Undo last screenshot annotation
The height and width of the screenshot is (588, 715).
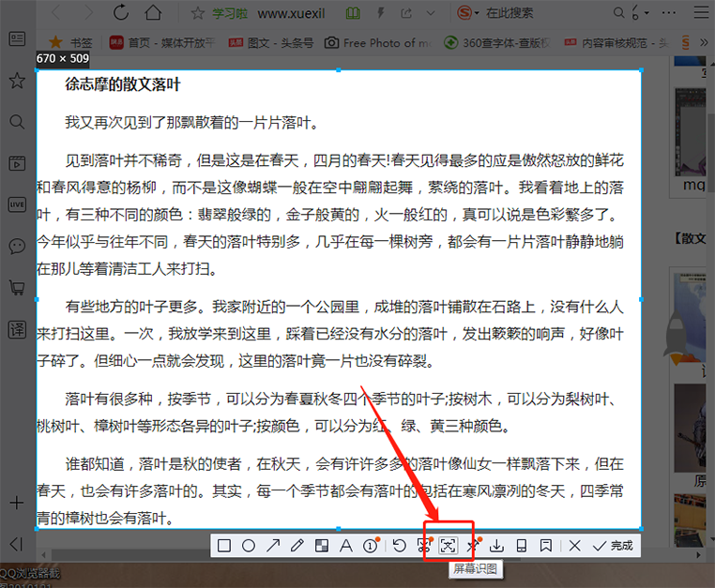click(400, 546)
